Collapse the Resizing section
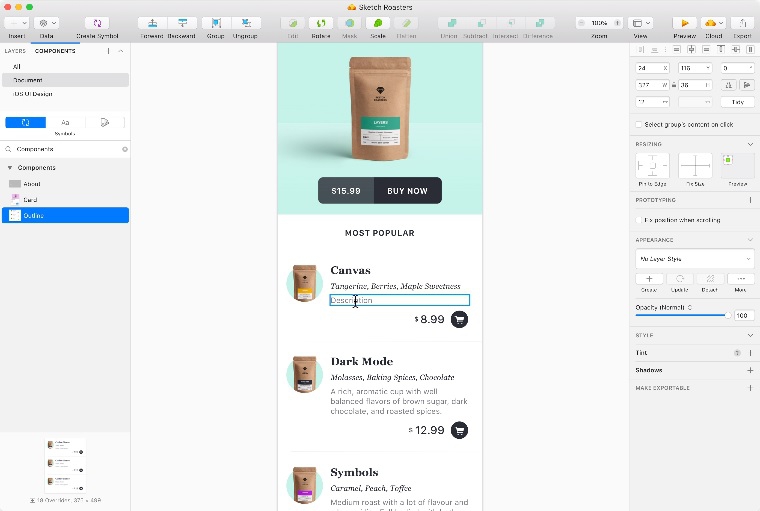760x511 pixels. (x=750, y=144)
